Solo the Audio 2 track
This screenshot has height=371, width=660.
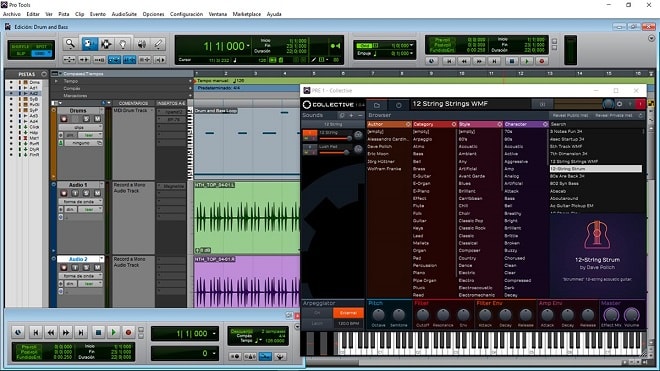[86, 267]
